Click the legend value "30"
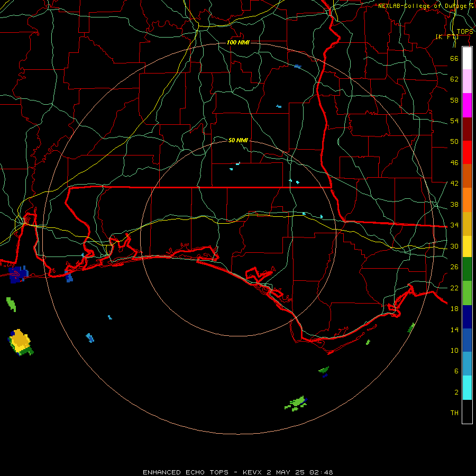476x476 pixels. [454, 246]
